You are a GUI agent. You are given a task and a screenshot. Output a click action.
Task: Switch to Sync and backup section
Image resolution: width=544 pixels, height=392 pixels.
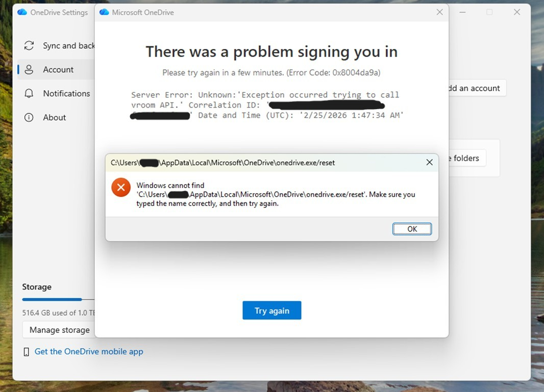pyautogui.click(x=69, y=45)
